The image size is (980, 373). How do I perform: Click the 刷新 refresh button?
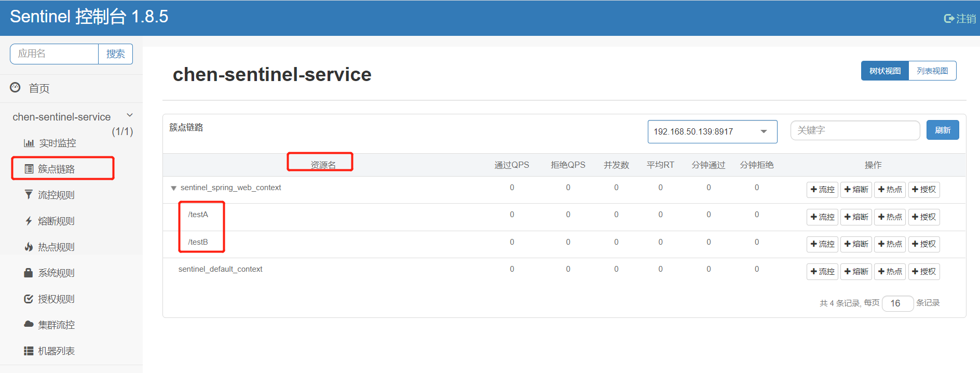pyautogui.click(x=943, y=130)
